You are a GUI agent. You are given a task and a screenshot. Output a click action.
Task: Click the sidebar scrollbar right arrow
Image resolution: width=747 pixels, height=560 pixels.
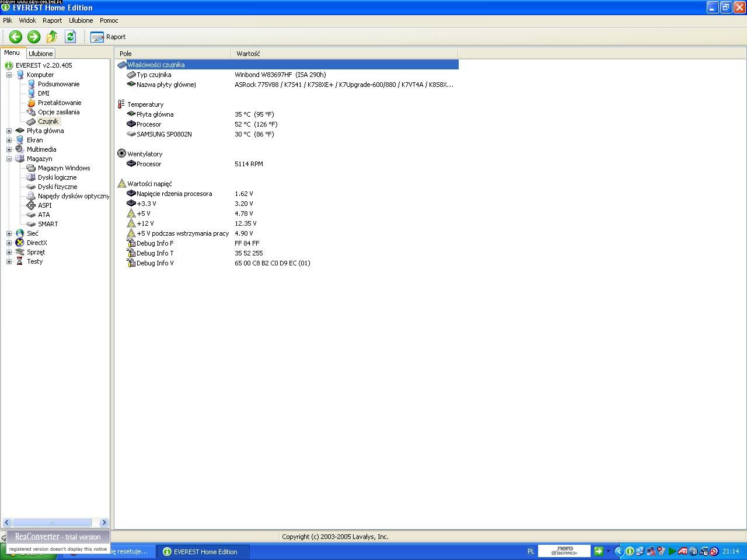104,523
